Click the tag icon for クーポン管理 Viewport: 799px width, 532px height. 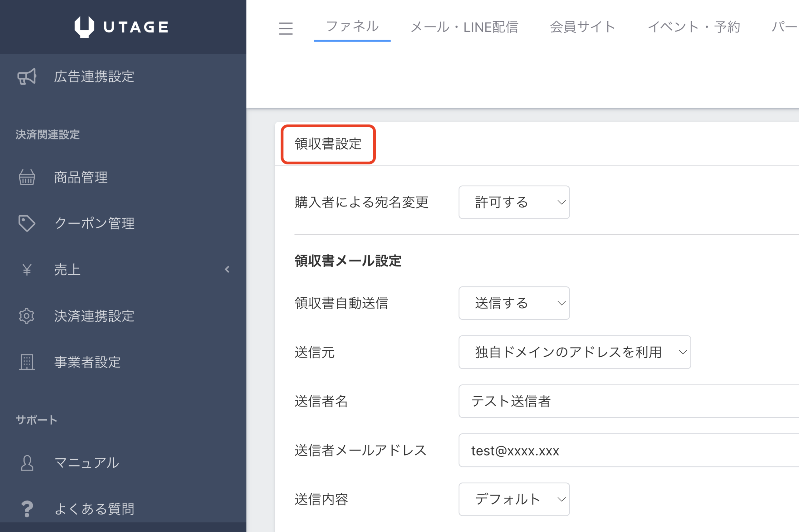click(27, 223)
